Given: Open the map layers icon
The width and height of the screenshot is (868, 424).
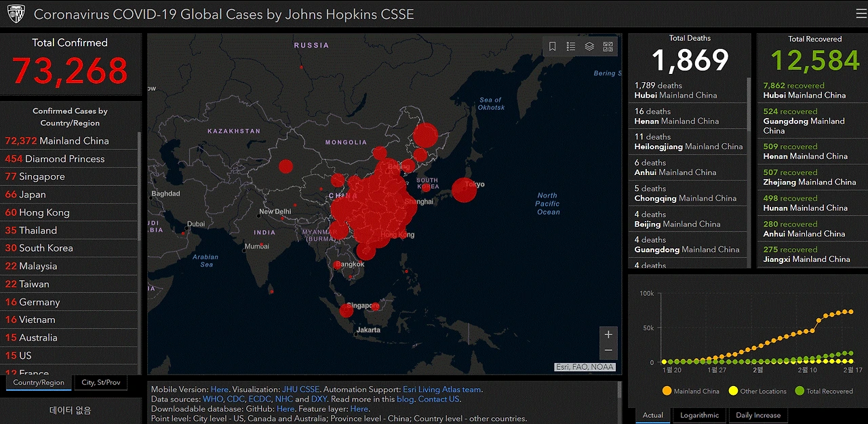Looking at the screenshot, I should pos(589,47).
